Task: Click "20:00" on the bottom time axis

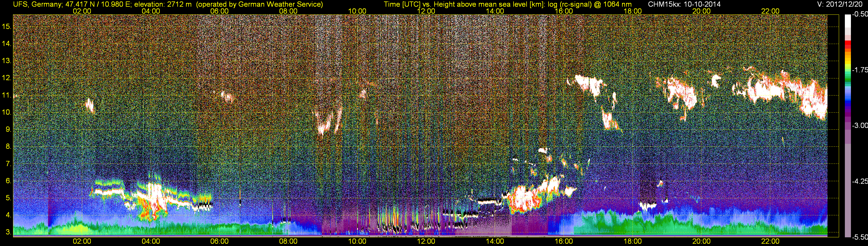Action: pyautogui.click(x=702, y=241)
